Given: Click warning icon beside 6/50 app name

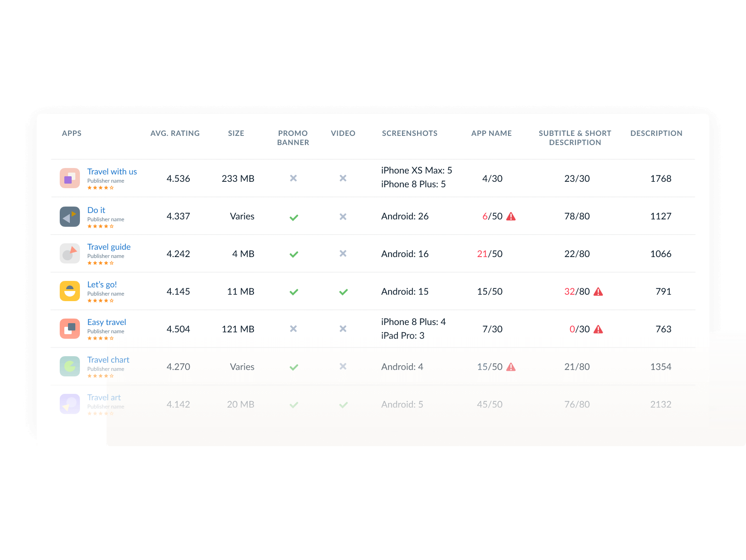Looking at the screenshot, I should coord(511,217).
